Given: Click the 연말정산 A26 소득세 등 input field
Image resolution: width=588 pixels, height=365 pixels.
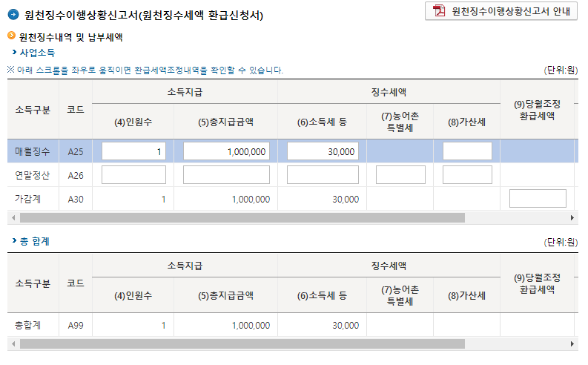Looking at the screenshot, I should tap(323, 175).
